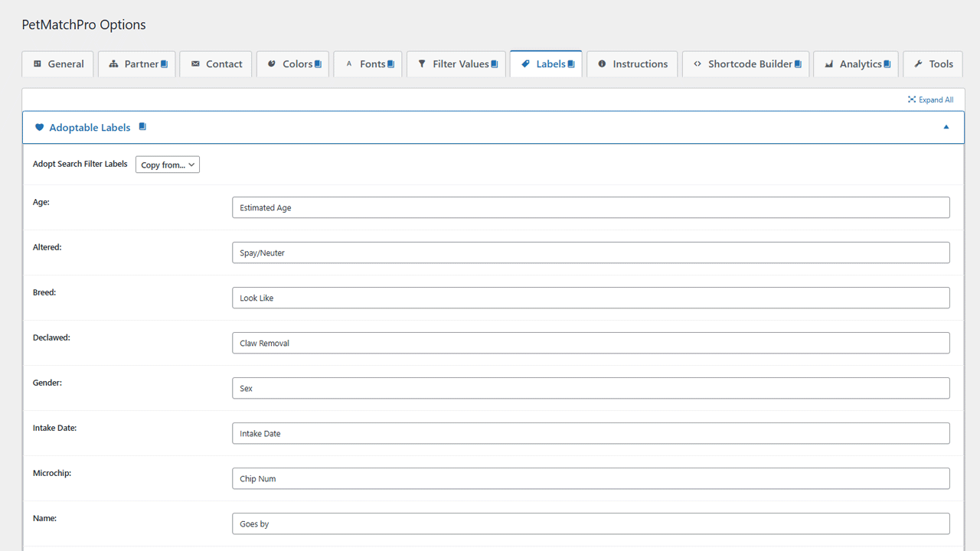Click the envelope icon on Contact tab
Screen dimensions: 980x551
click(195, 64)
